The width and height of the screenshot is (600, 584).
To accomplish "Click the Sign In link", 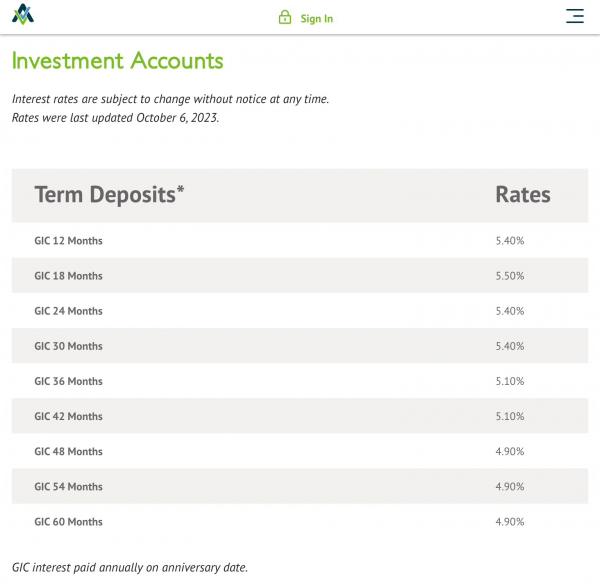I will click(316, 18).
